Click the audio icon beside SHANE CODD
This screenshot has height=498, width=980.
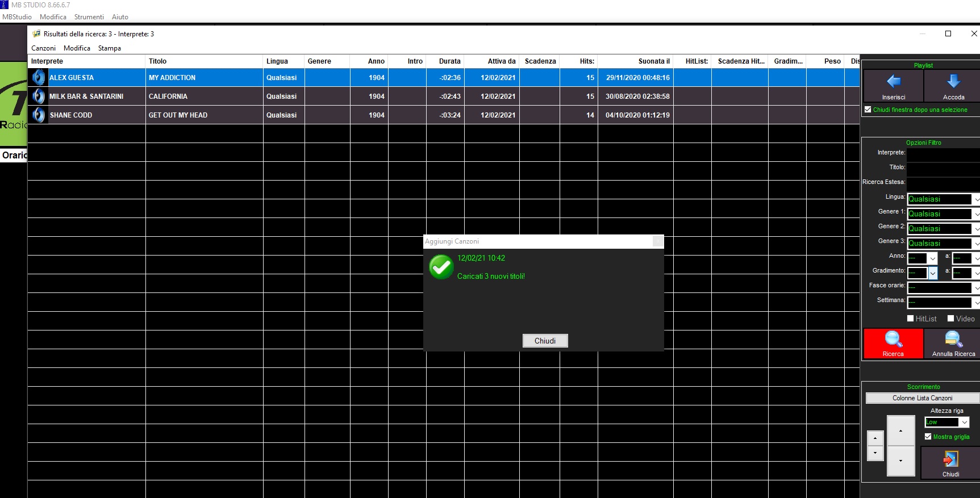39,115
